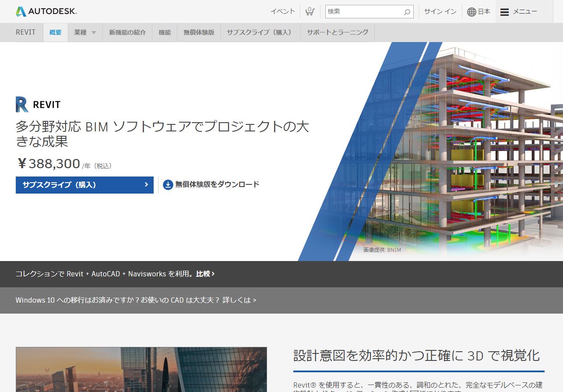Click the サイン イン link
Screen dimensions: 563x392
440,12
